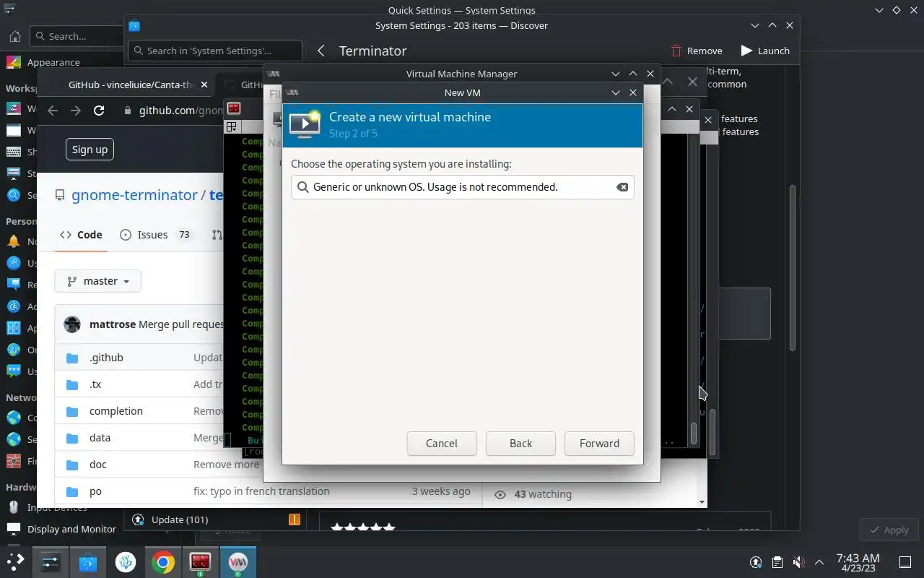This screenshot has height=578, width=924.
Task: Click the notifications bell icon in settings sidebar
Action: 14,241
